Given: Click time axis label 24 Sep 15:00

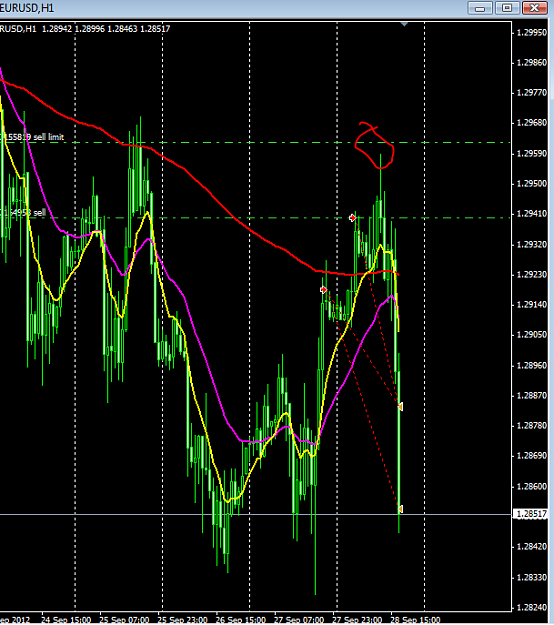Looking at the screenshot, I should 66,620.
